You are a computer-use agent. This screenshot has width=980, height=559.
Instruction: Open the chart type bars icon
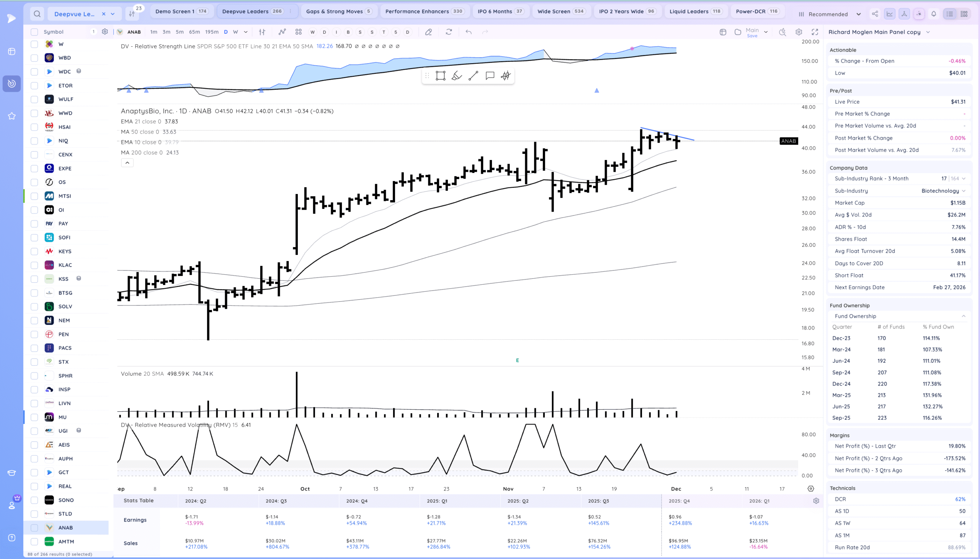[x=262, y=32]
